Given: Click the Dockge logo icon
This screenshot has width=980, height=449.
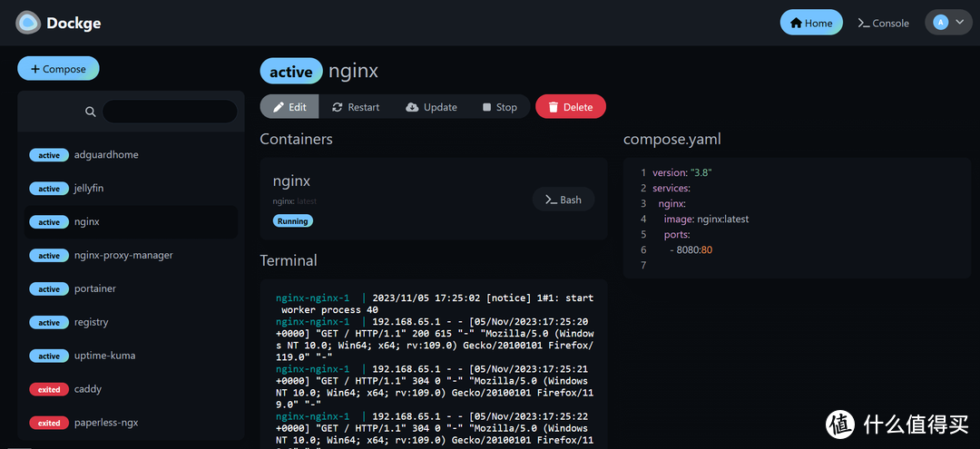Looking at the screenshot, I should [x=28, y=23].
